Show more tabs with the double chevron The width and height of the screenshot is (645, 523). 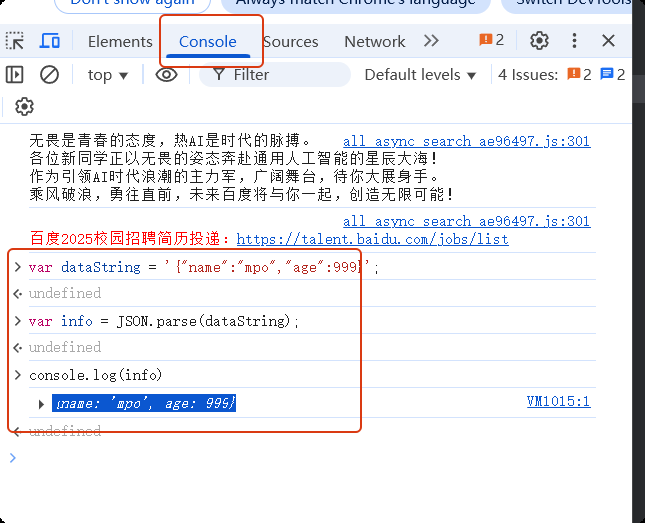coord(431,41)
